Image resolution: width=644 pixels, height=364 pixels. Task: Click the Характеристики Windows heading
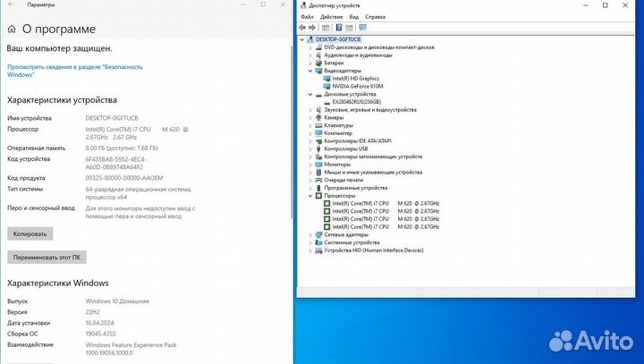[58, 284]
